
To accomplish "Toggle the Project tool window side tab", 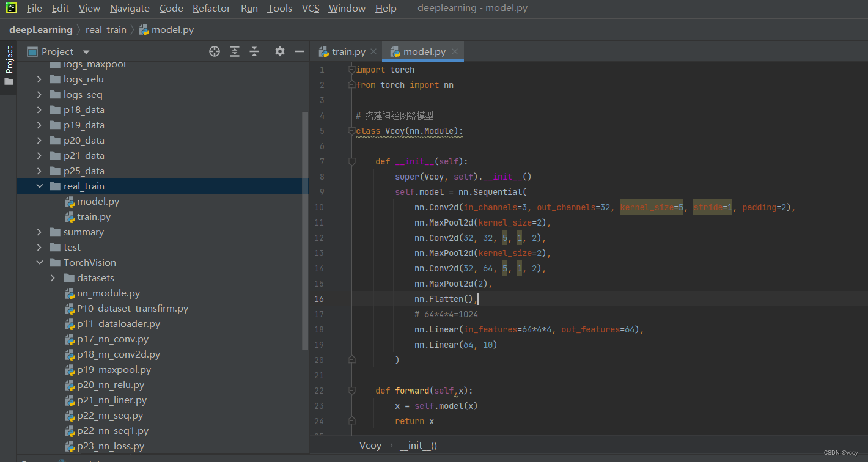I will pyautogui.click(x=9, y=67).
